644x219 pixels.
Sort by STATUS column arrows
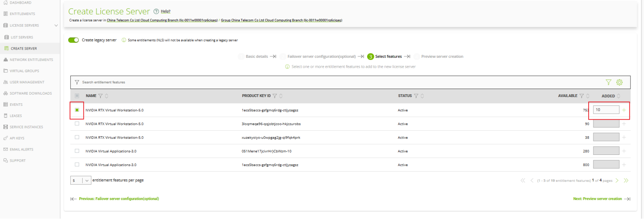click(x=422, y=96)
